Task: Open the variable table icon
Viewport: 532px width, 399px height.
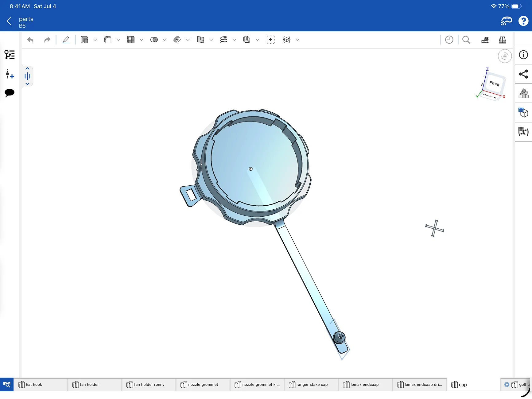Action: coord(523,132)
